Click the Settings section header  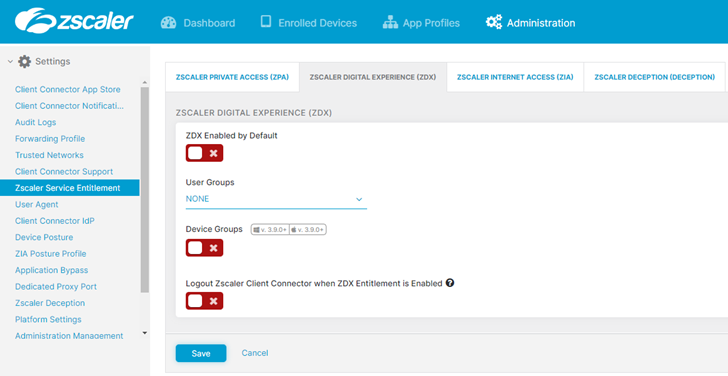click(39, 62)
